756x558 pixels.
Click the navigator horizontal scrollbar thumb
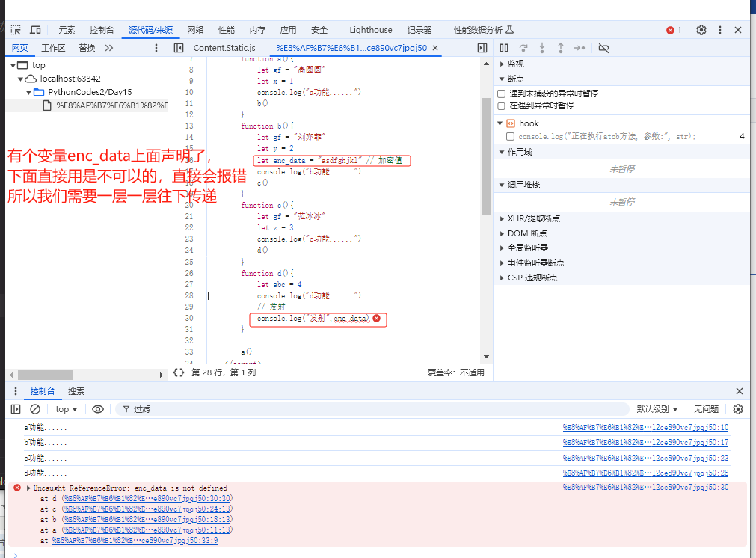point(46,375)
